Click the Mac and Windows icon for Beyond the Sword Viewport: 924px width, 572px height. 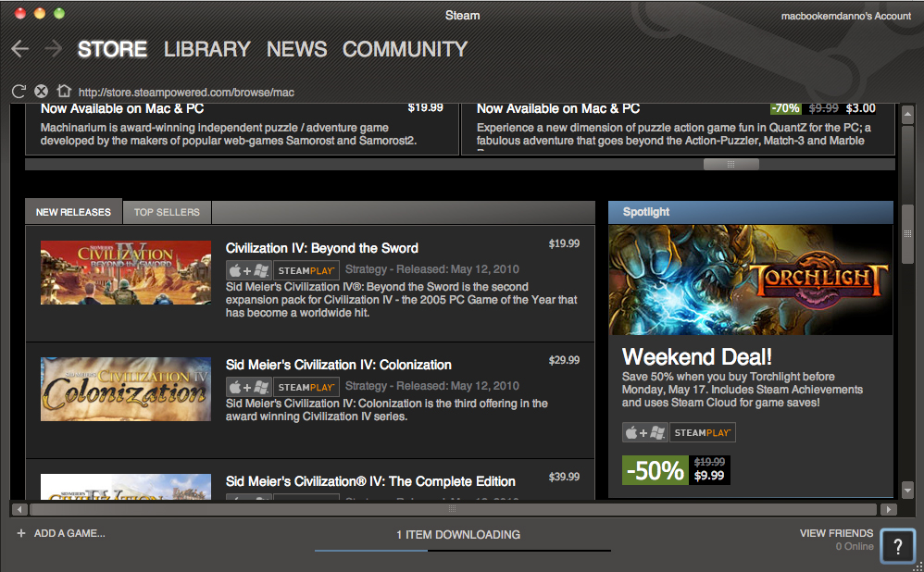click(x=249, y=270)
